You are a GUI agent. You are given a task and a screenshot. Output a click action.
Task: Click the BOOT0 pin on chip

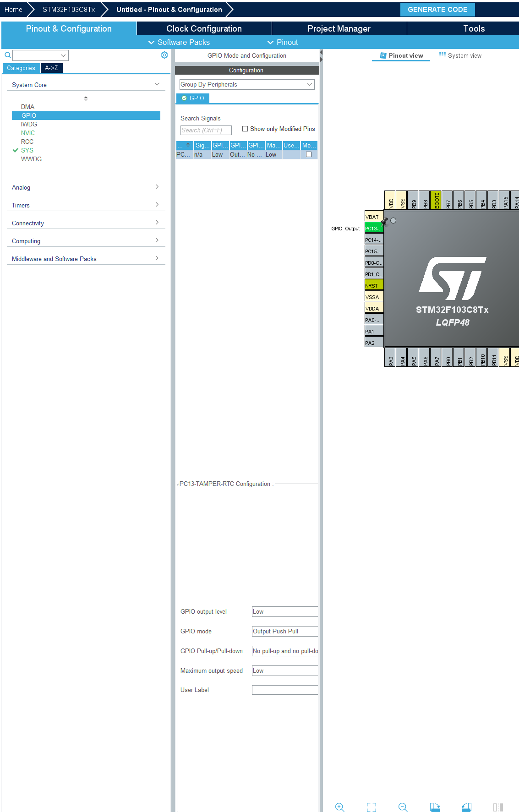point(436,200)
